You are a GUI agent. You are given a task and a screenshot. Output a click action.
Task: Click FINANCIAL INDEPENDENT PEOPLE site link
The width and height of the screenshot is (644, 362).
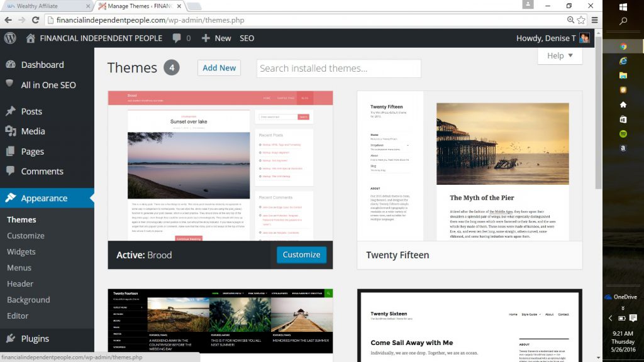(101, 38)
